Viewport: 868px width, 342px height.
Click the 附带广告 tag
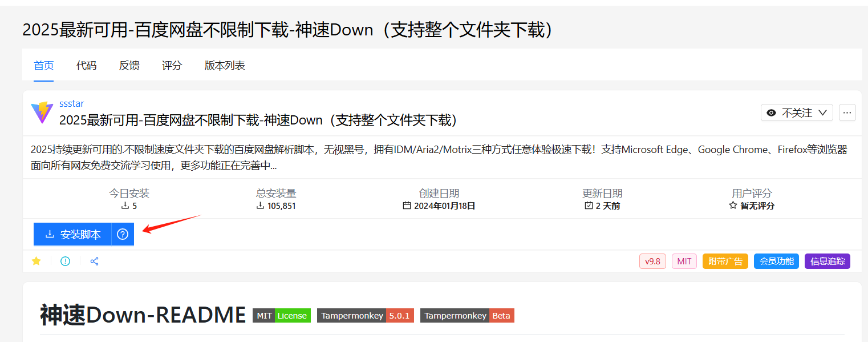coord(725,261)
